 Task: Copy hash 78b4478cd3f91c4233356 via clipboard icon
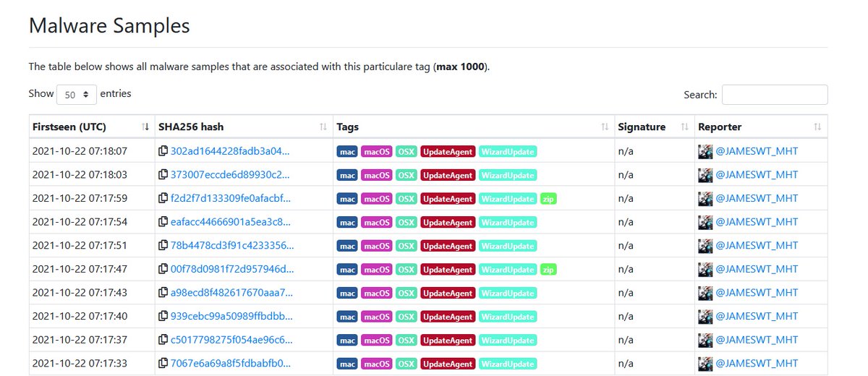[x=163, y=246]
